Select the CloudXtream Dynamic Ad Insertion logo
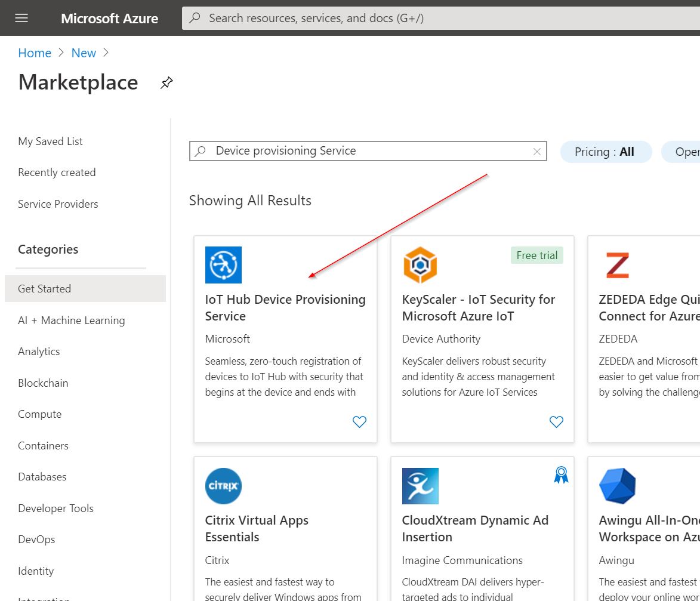The image size is (700, 601). [x=420, y=486]
